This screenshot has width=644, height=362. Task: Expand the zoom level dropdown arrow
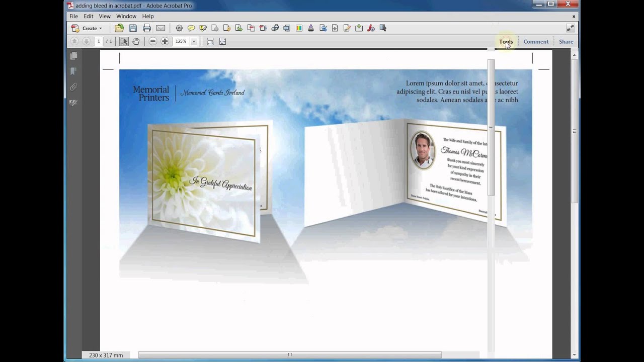[194, 41]
